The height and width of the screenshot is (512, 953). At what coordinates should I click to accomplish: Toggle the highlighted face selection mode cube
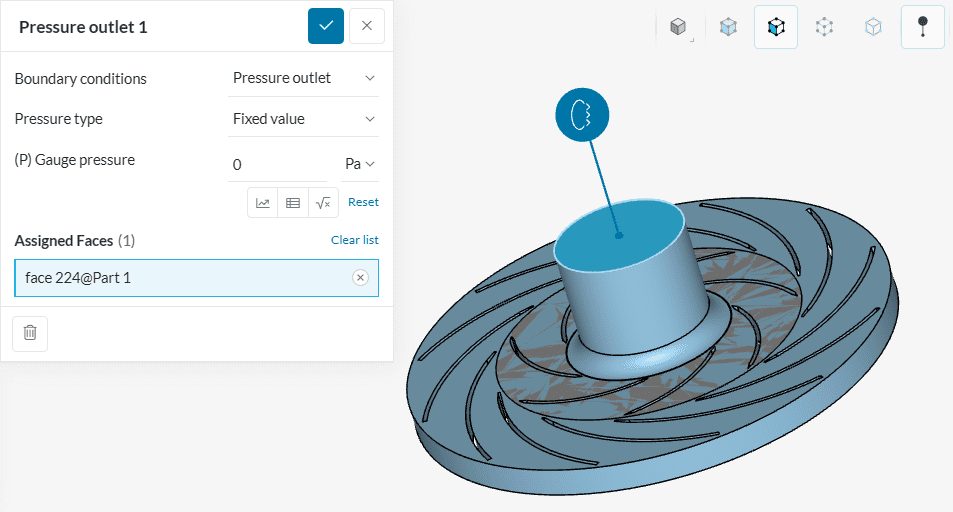[776, 27]
